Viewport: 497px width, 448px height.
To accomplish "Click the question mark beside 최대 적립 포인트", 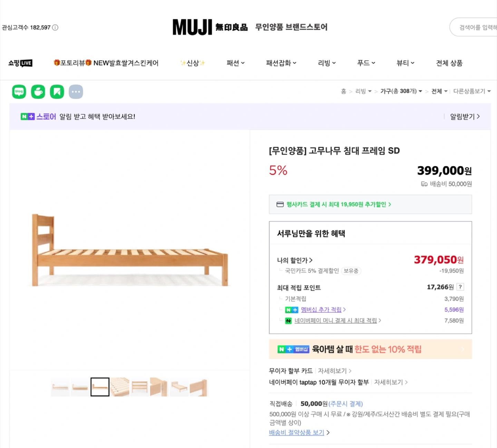I will pos(460,287).
